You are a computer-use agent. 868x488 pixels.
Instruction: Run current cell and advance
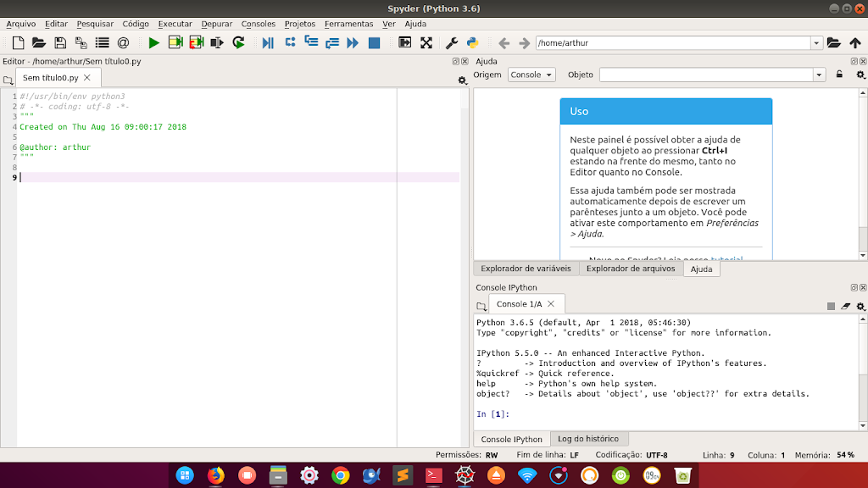pyautogui.click(x=197, y=42)
